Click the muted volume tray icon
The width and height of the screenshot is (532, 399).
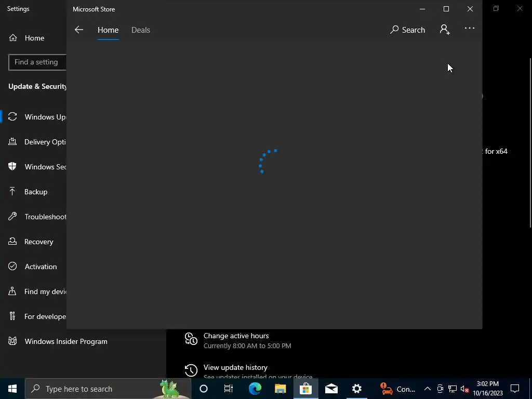[464, 389]
